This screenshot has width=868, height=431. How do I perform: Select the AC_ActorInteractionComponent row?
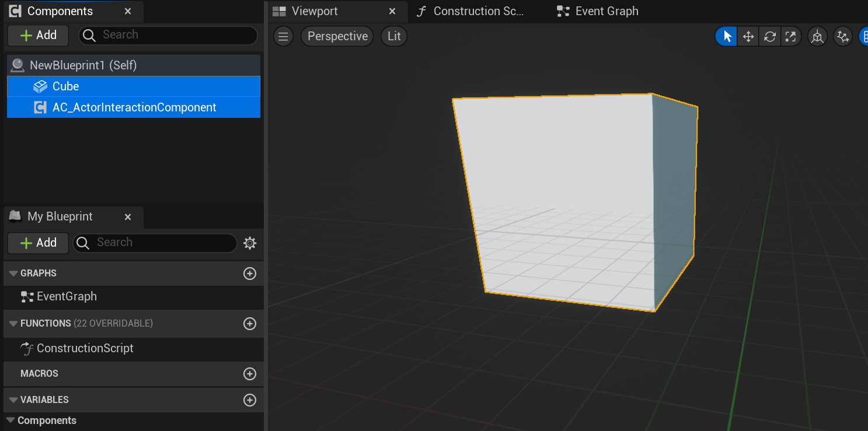(134, 107)
